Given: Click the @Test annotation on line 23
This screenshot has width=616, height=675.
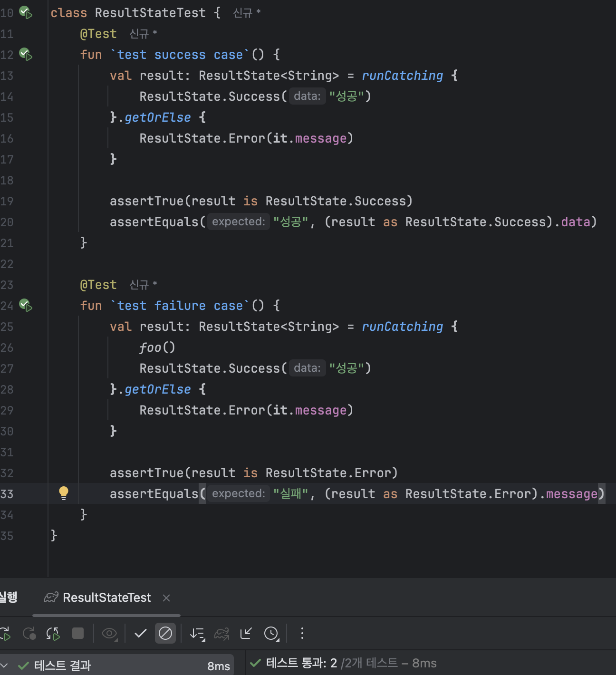Looking at the screenshot, I should click(x=98, y=285).
